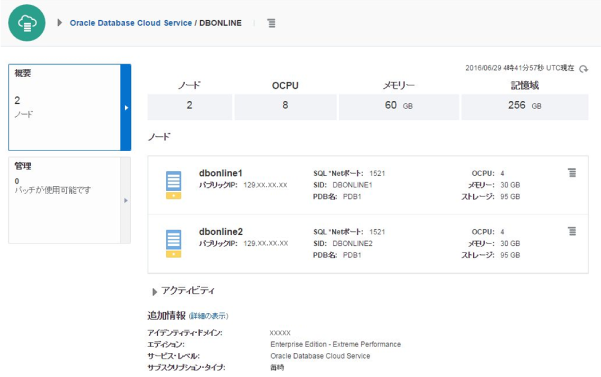Viewport: 601px width, 377px height.
Task: Click the arrow on the 管理 tile
Action: click(126, 200)
